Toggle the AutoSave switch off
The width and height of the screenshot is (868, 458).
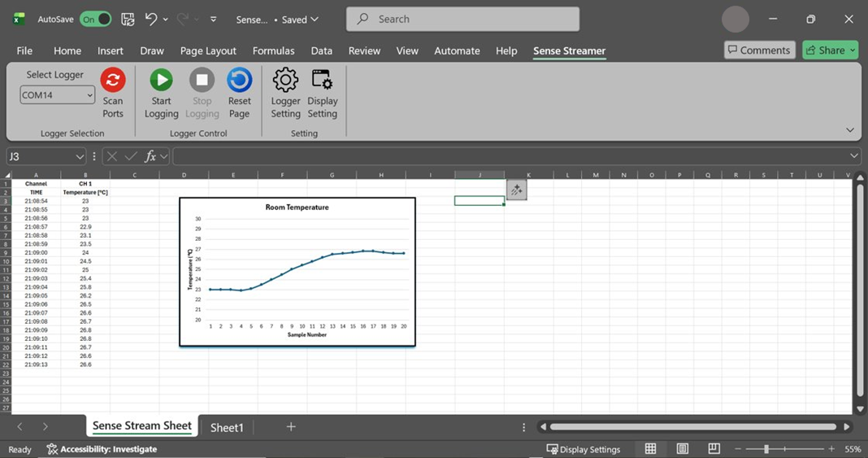[95, 19]
